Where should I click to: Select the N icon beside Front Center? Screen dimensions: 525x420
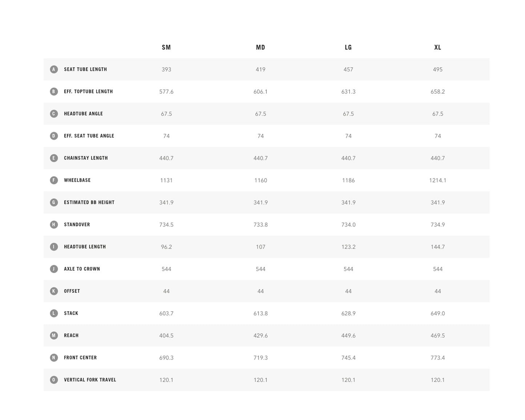click(x=54, y=358)
